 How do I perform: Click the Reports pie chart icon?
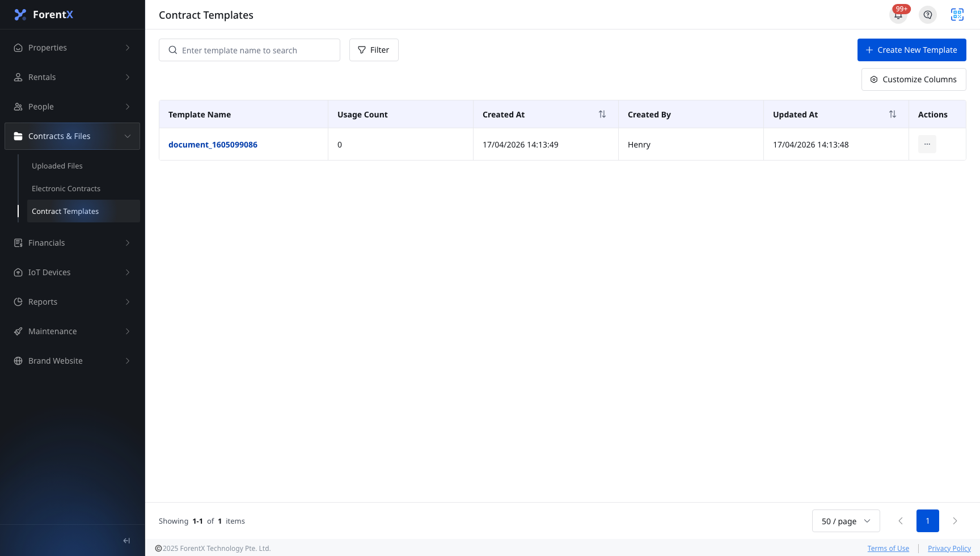pyautogui.click(x=18, y=302)
